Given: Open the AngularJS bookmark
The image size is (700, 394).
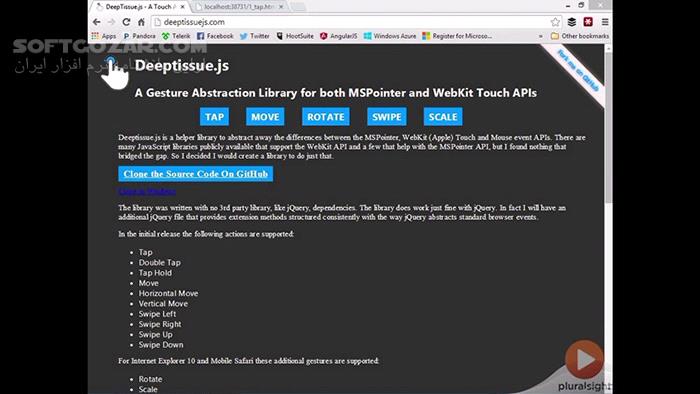Looking at the screenshot, I should [338, 36].
